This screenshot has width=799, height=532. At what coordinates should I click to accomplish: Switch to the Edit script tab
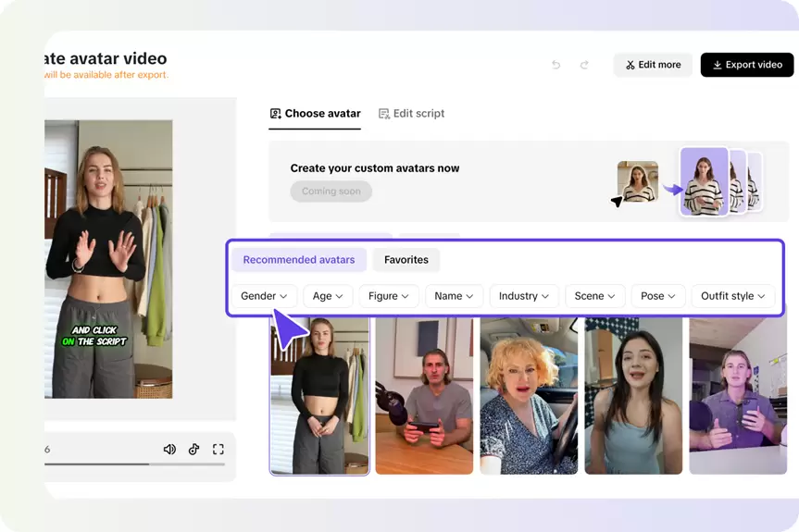(411, 114)
